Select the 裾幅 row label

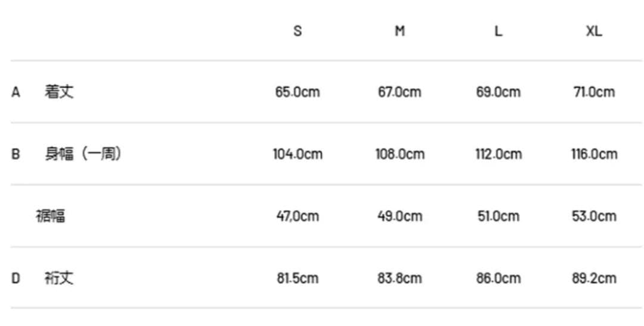coord(51,216)
